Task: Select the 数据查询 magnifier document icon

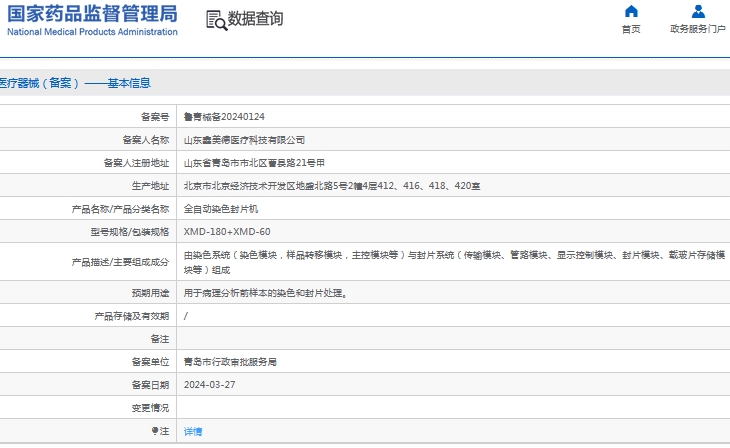Action: click(x=216, y=20)
